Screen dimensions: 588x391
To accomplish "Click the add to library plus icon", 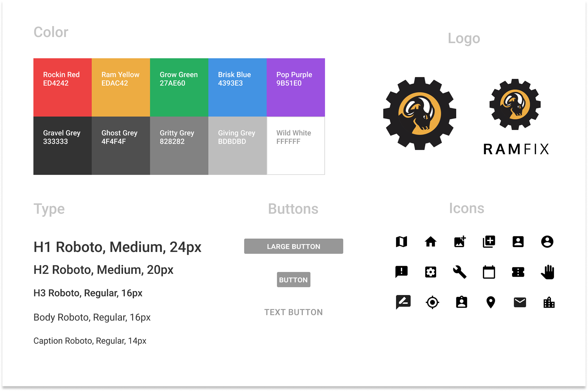I will (489, 242).
